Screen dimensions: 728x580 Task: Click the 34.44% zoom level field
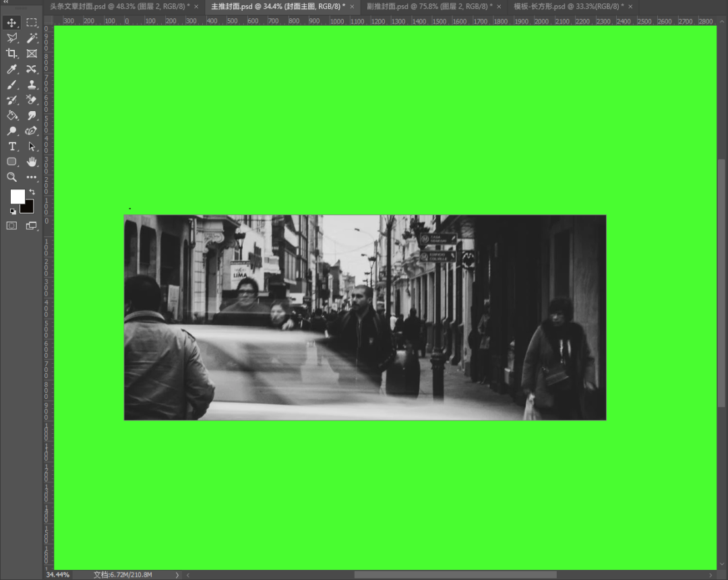[59, 575]
